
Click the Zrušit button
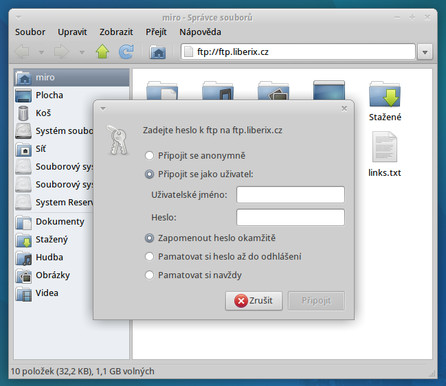(254, 301)
